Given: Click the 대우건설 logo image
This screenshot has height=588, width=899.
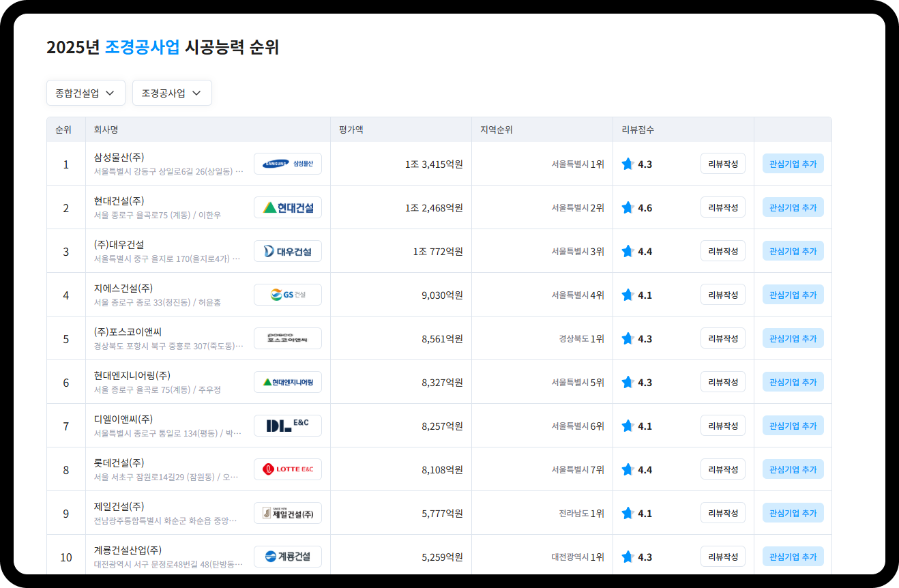Looking at the screenshot, I should [x=287, y=251].
